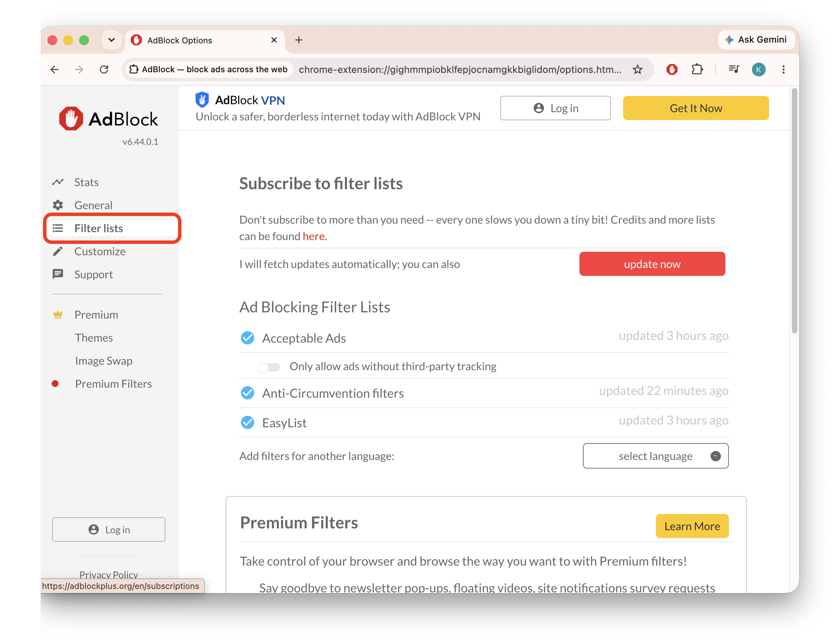
Task: Expand the tab search chevron button
Action: [x=112, y=40]
